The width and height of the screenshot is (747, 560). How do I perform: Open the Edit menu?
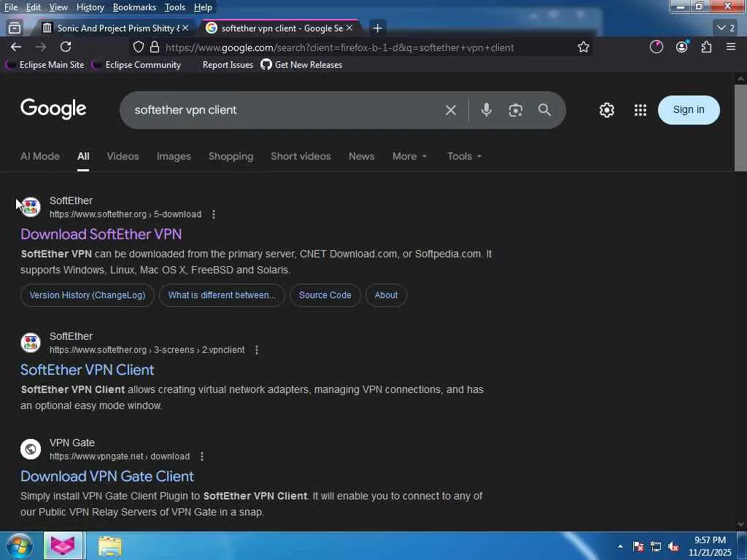pyautogui.click(x=33, y=7)
